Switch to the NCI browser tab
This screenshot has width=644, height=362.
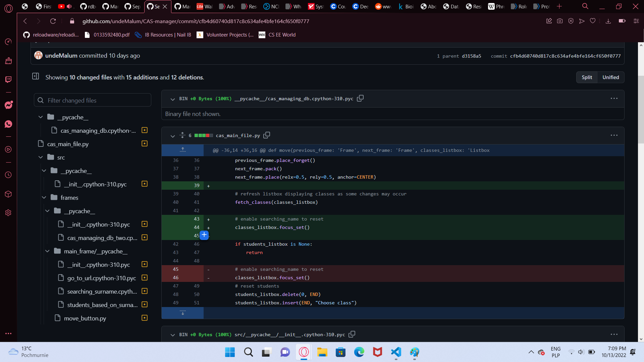click(x=271, y=6)
